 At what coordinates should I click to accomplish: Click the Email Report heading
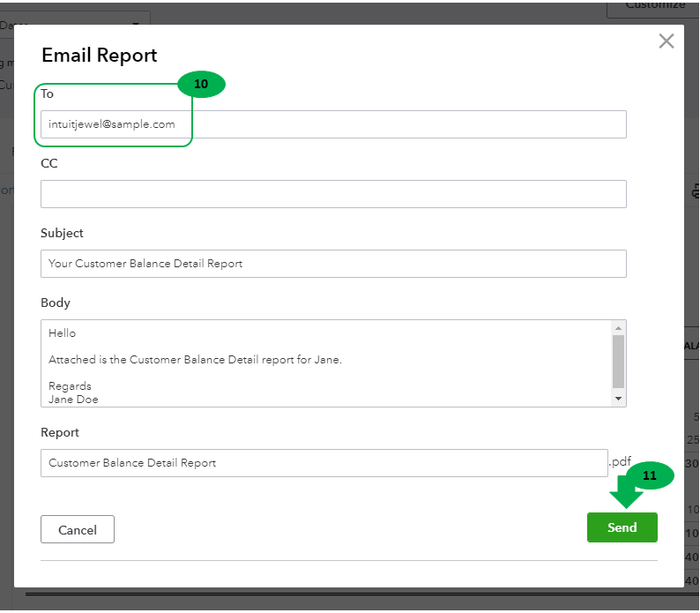coord(99,56)
